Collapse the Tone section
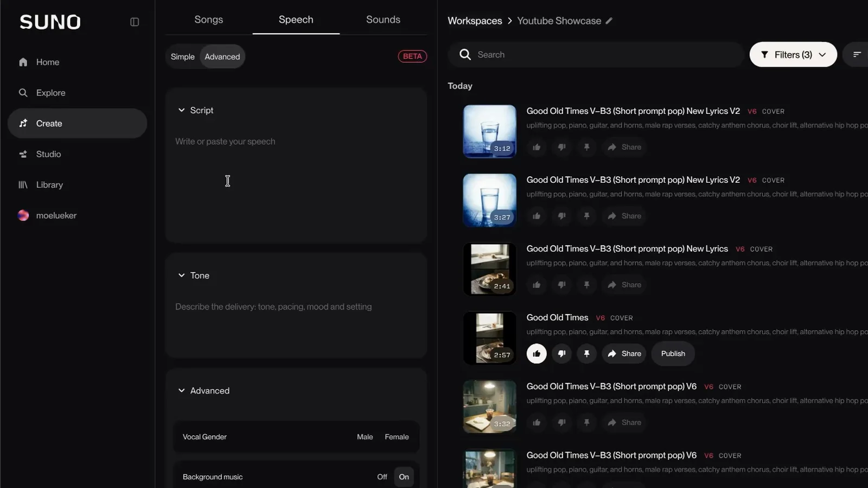868x488 pixels. tap(181, 275)
